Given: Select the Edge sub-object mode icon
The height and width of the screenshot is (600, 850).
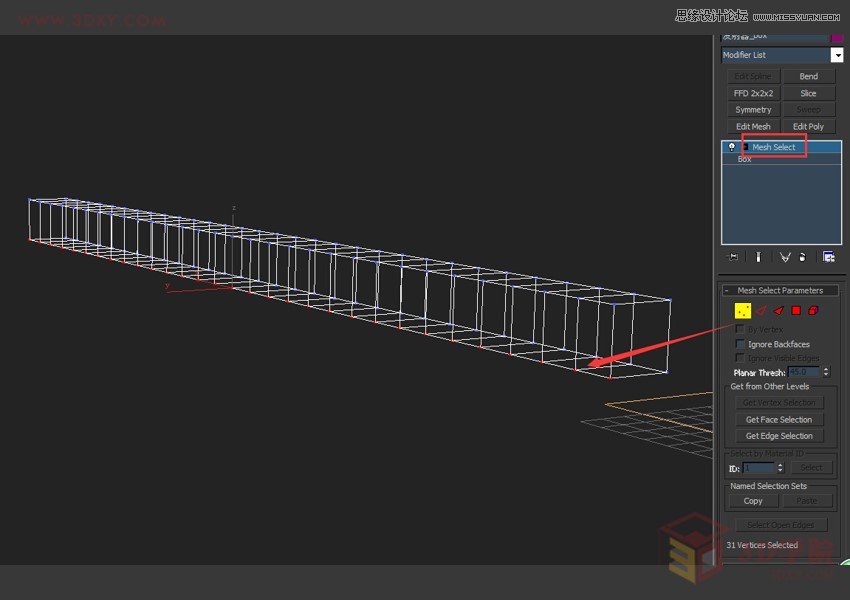Looking at the screenshot, I should point(760,310).
